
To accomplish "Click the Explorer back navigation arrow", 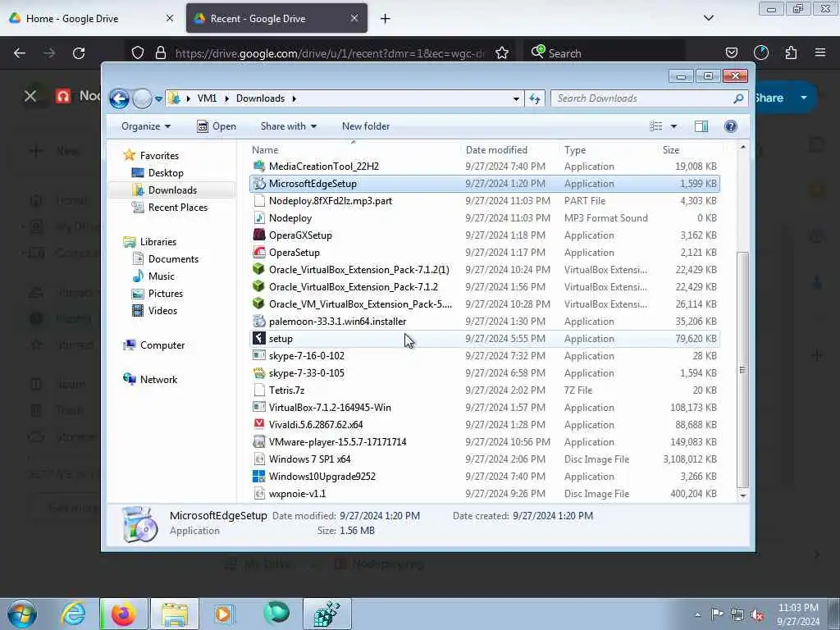I will tap(119, 98).
